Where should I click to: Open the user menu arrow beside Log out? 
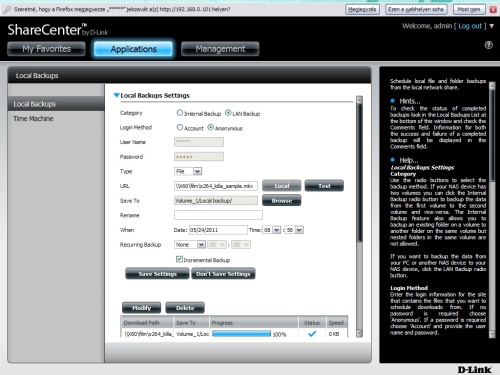[492, 26]
